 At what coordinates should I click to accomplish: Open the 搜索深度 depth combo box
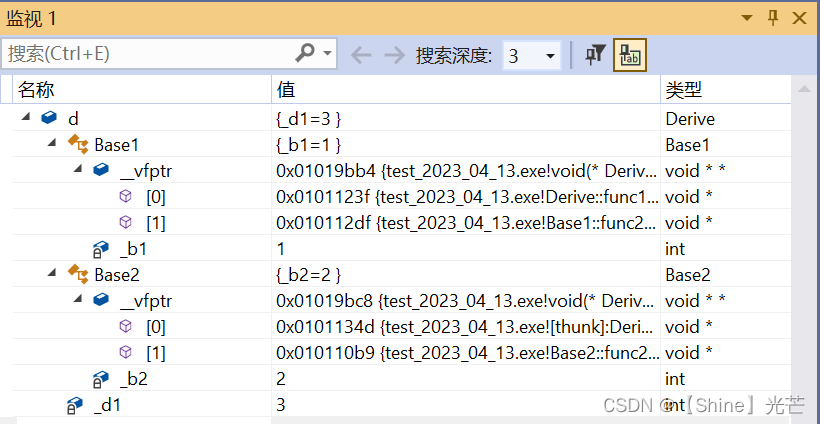point(532,55)
